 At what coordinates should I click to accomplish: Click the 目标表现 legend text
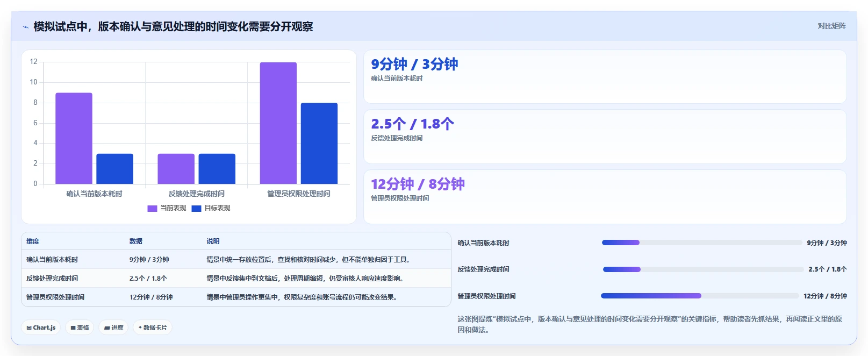[x=217, y=208]
